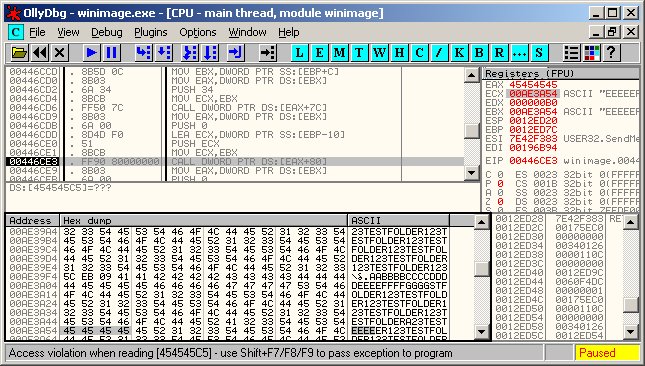The height and width of the screenshot is (366, 645).
Task: Show Executable modules with the E button
Action: [319, 53]
